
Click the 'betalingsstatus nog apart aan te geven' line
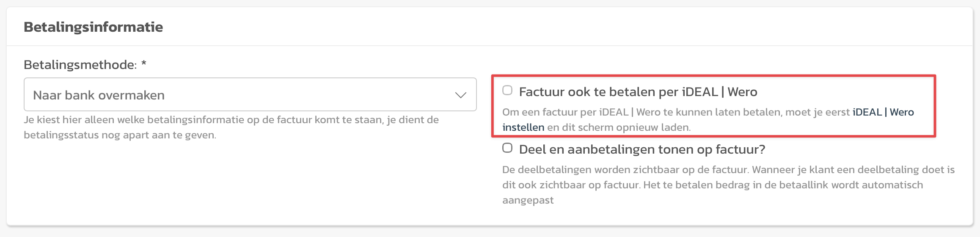120,135
